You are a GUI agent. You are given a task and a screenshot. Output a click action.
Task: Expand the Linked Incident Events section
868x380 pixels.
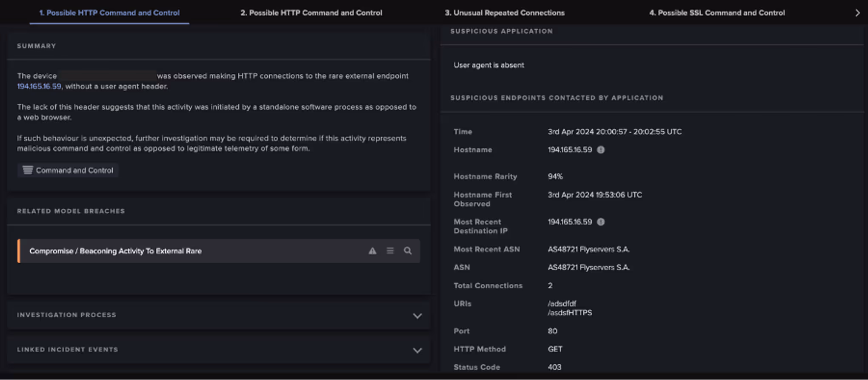pyautogui.click(x=417, y=350)
